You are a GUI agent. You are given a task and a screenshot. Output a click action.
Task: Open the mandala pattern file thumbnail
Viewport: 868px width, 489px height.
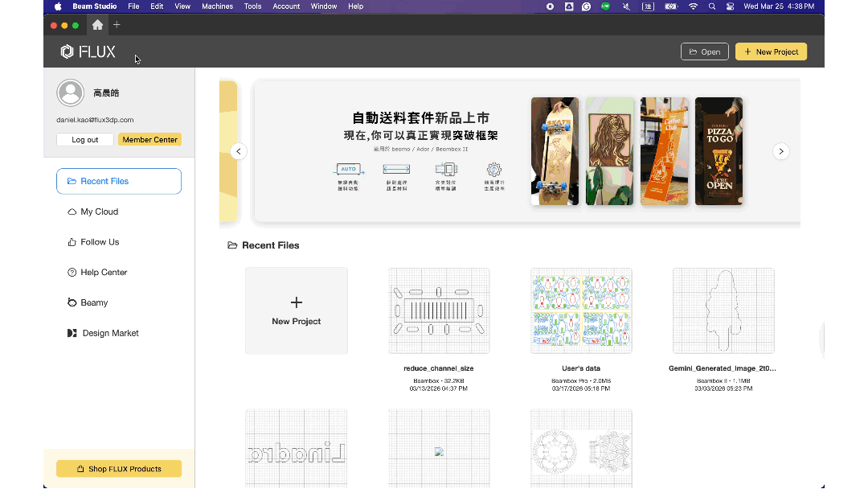click(x=581, y=449)
